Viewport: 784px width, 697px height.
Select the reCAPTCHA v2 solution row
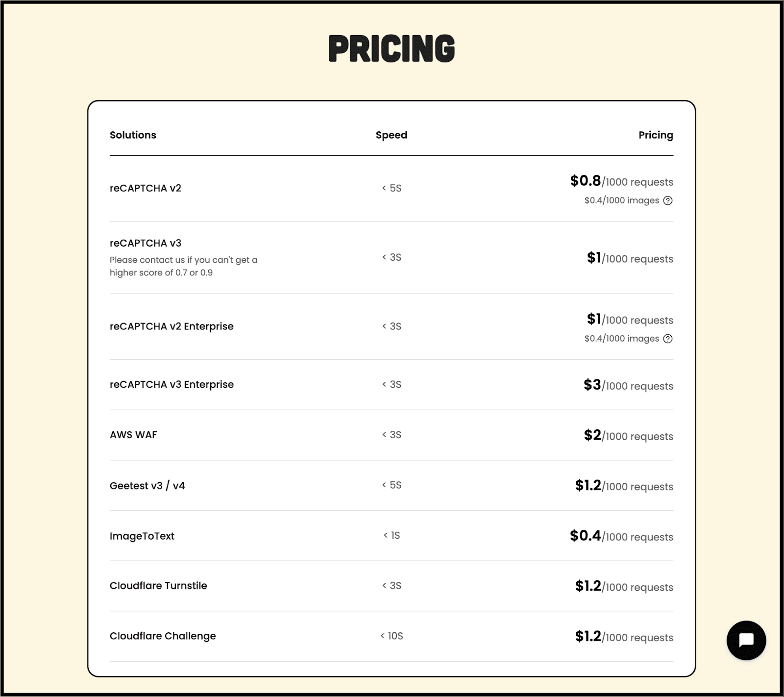coord(146,187)
